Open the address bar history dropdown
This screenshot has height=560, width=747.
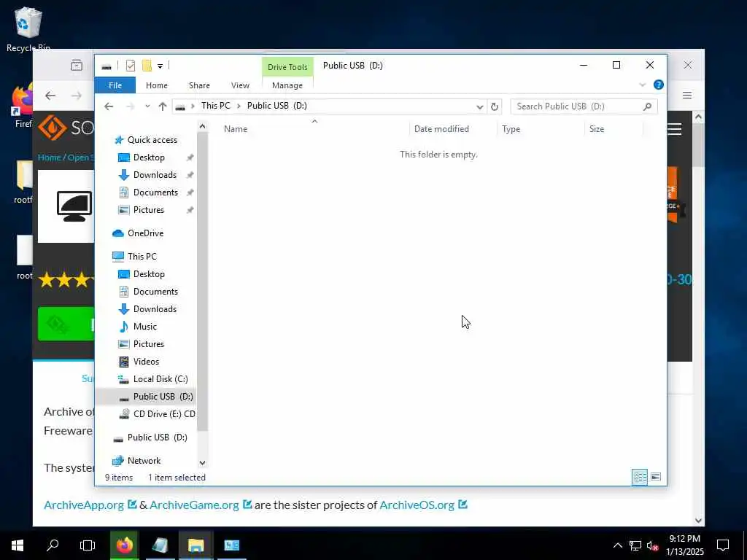tap(480, 106)
